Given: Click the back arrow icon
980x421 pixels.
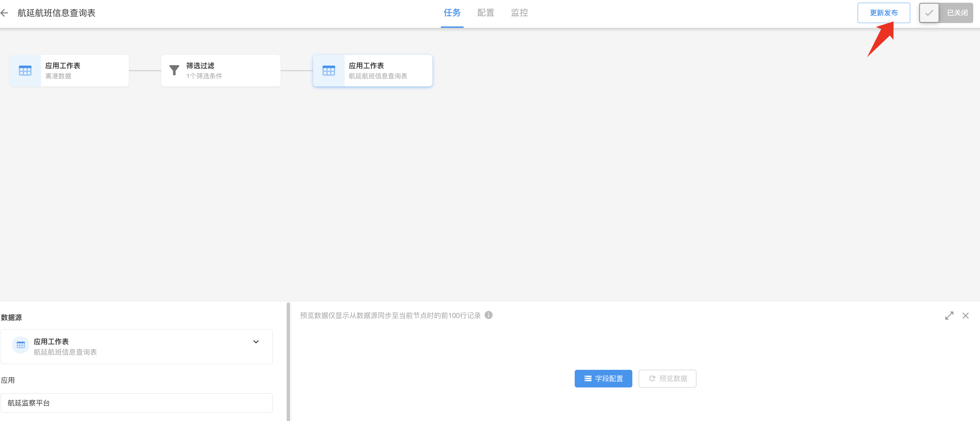Looking at the screenshot, I should pos(4,13).
